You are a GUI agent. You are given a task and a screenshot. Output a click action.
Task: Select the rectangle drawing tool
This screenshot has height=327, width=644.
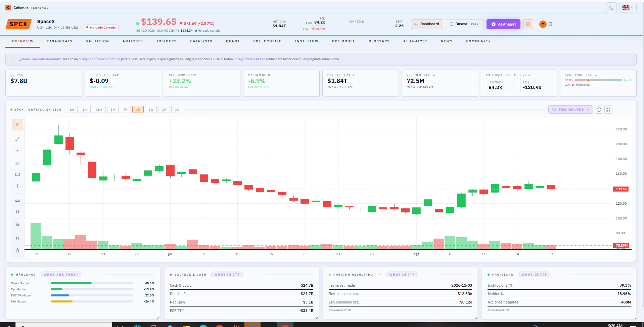click(x=17, y=174)
